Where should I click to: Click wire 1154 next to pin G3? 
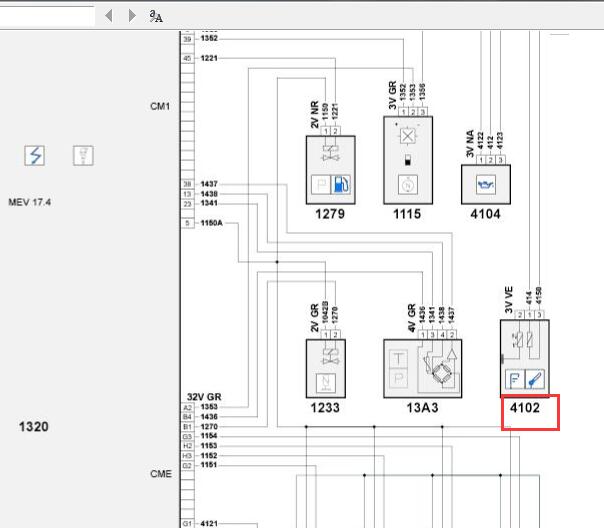[x=209, y=436]
